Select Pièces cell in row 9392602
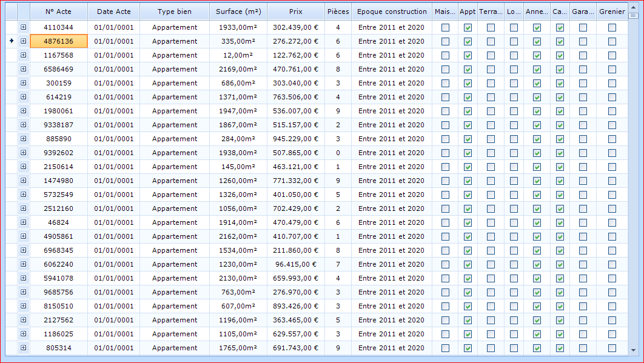Viewport: 644px width, 363px height. tap(338, 153)
